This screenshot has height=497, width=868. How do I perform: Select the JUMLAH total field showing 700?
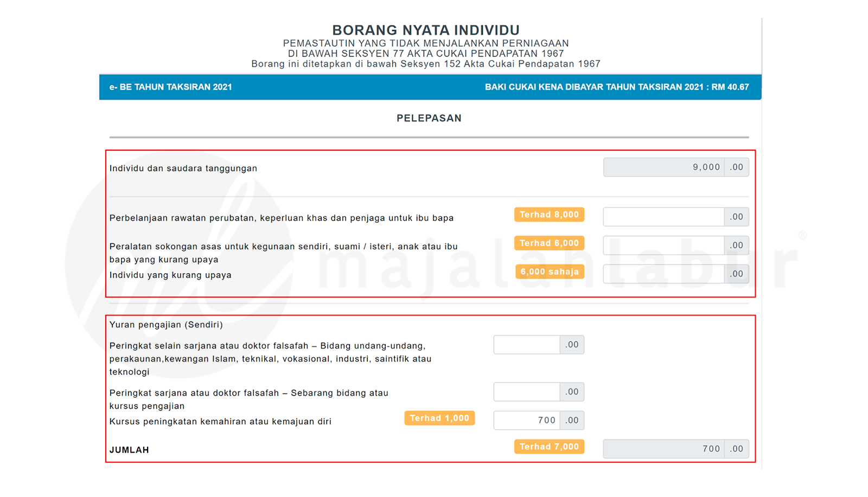pos(675,448)
